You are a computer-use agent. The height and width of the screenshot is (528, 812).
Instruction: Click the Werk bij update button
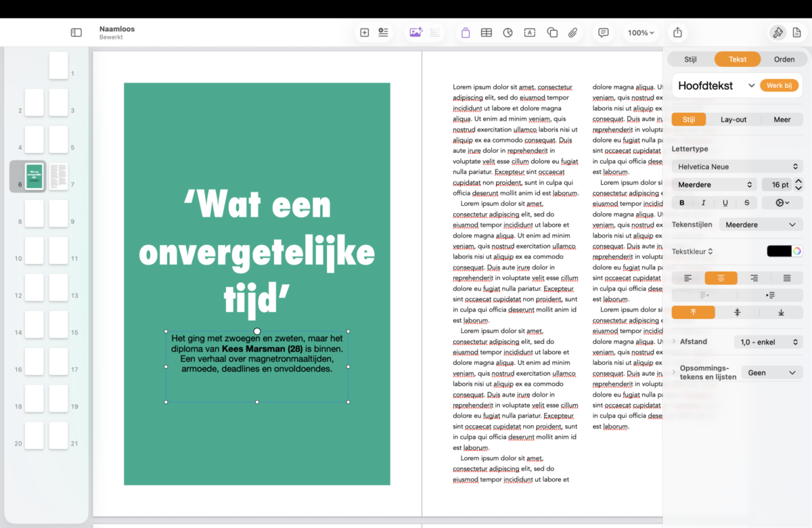[x=779, y=85]
